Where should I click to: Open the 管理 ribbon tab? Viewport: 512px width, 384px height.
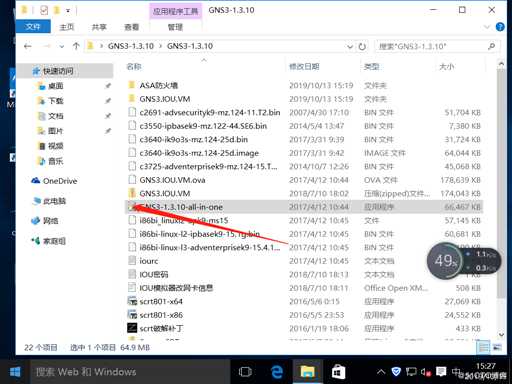click(x=175, y=27)
